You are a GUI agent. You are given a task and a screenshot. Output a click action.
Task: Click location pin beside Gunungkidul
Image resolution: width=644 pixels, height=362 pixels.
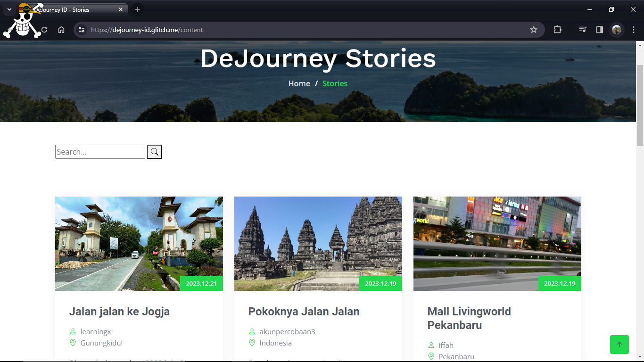[x=73, y=343]
